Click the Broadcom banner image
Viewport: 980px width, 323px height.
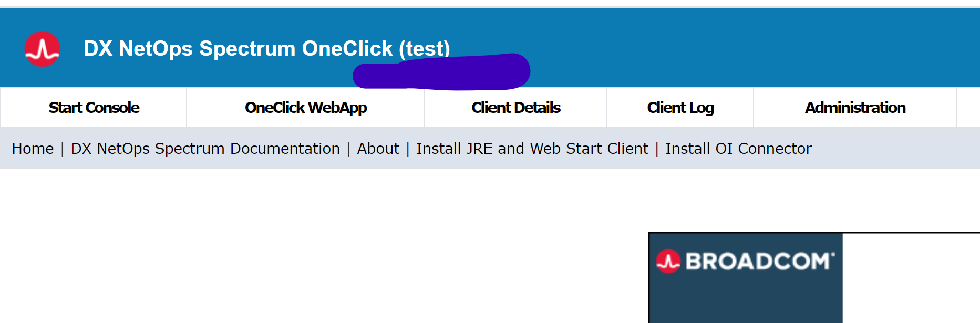[x=746, y=278]
